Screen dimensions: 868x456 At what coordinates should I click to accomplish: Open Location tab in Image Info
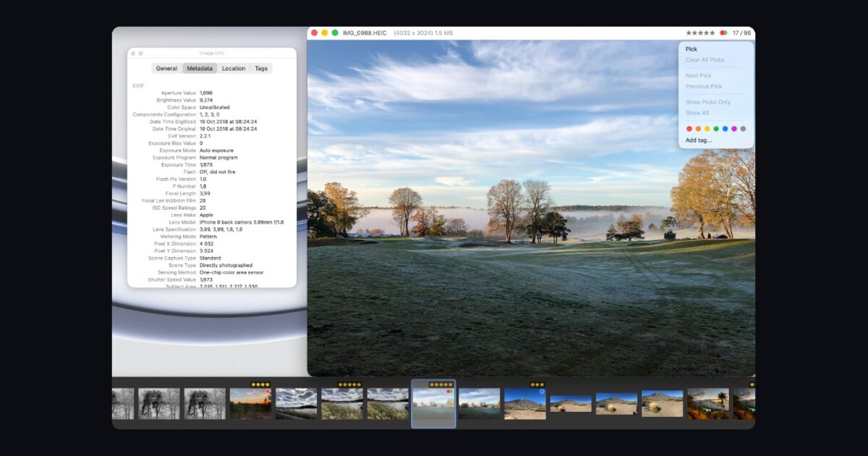pyautogui.click(x=234, y=69)
